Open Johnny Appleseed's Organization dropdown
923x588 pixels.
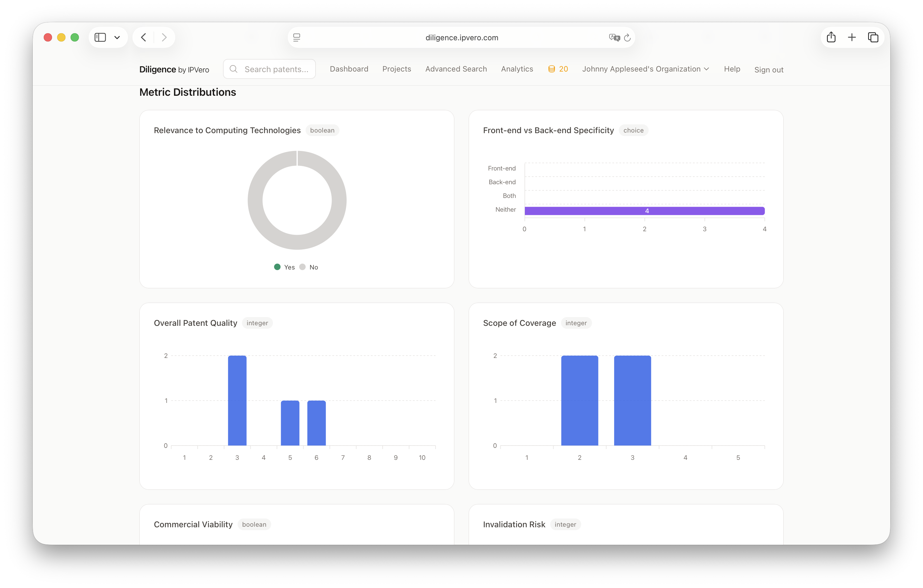point(645,69)
